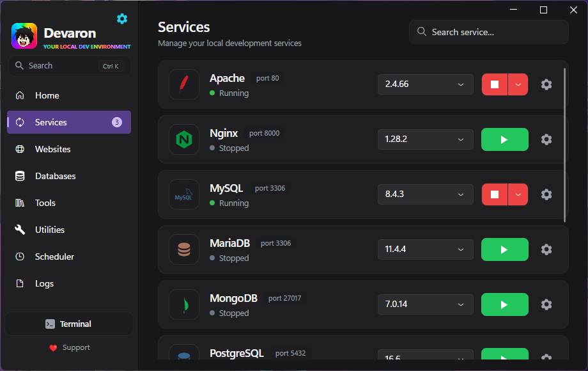This screenshot has height=371, width=588.
Task: Expand MySQL stop options arrow
Action: click(518, 194)
